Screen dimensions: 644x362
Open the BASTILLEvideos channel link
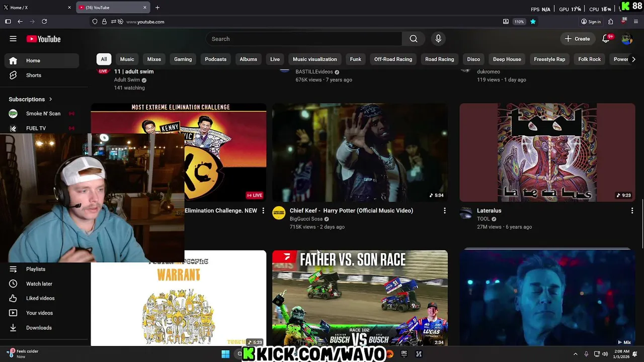[x=314, y=72]
